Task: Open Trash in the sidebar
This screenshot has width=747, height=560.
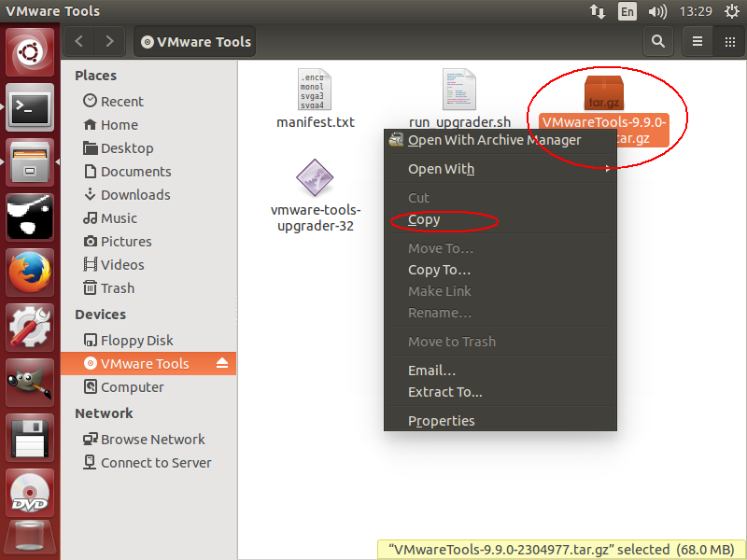Action: coord(148,288)
